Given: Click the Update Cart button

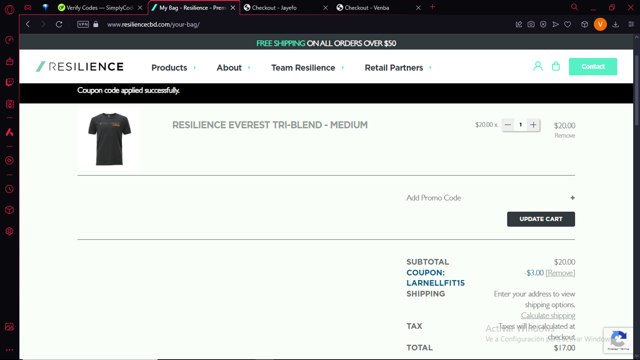Looking at the screenshot, I should click(541, 219).
